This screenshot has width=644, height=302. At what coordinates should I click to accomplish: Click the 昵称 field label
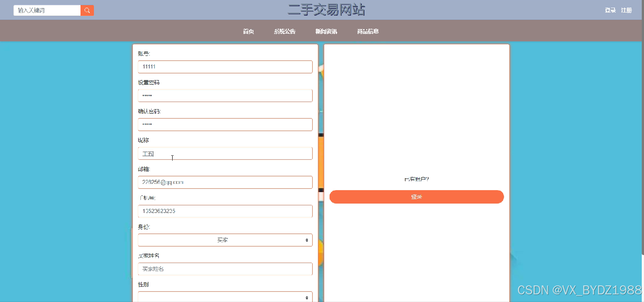pos(144,140)
